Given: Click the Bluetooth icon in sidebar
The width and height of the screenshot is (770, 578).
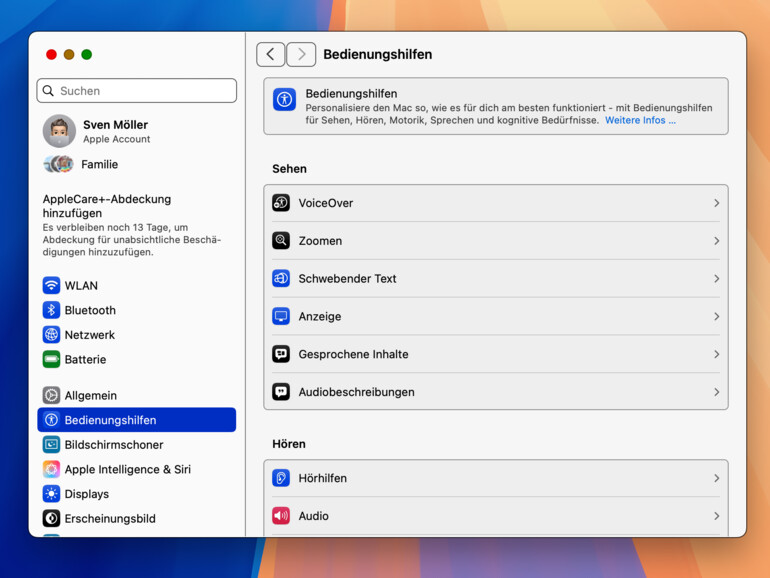Looking at the screenshot, I should 51,310.
